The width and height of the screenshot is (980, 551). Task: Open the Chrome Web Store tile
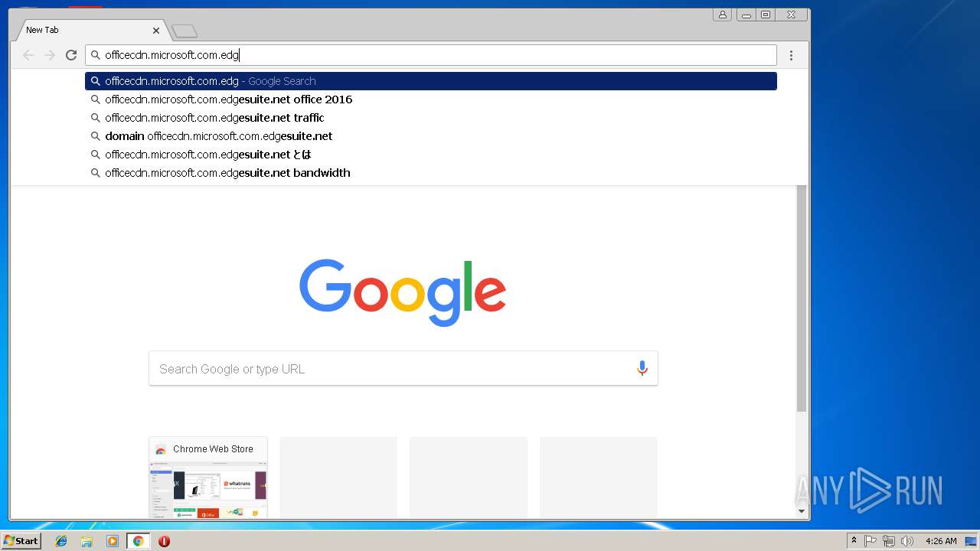[x=208, y=478]
